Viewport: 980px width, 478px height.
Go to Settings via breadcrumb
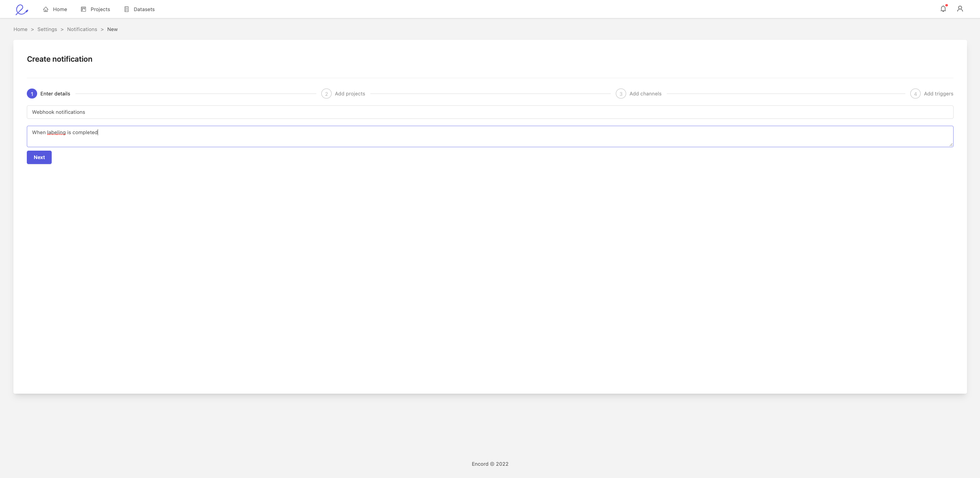pyautogui.click(x=47, y=30)
